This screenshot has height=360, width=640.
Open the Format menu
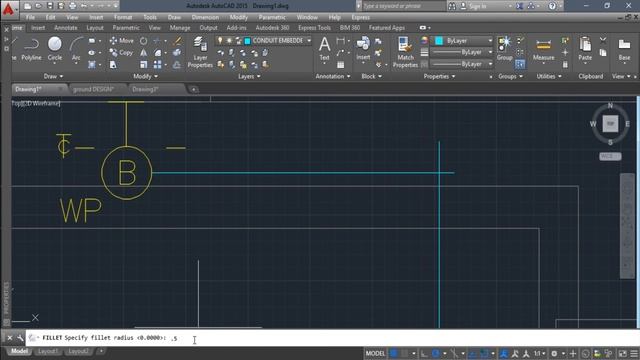[x=123, y=18]
